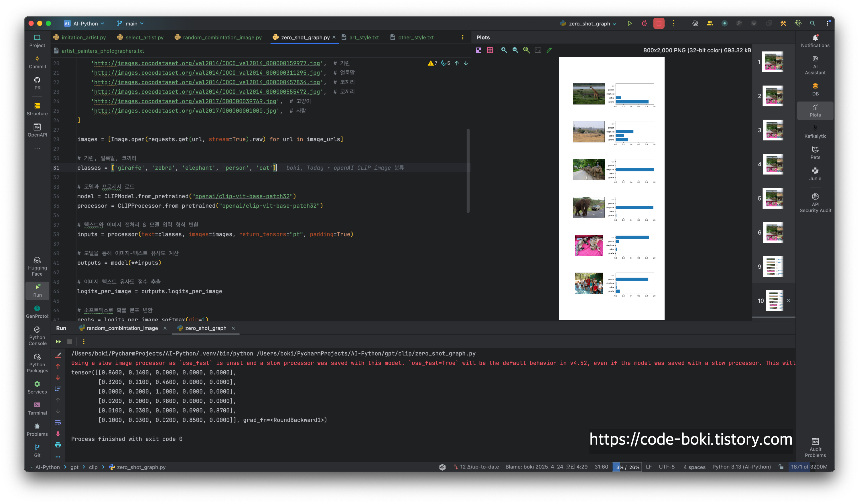859x504 pixels.
Task: Open Kafkalytic tool window
Action: [815, 131]
